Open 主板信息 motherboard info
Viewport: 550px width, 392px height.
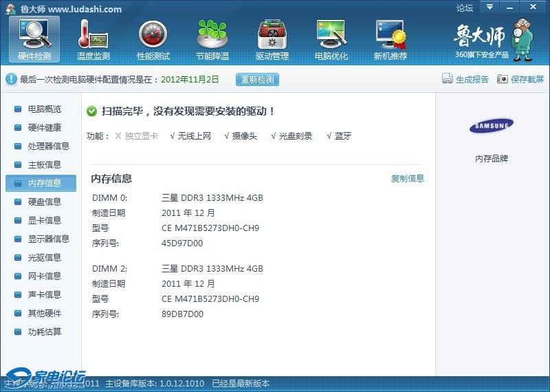click(44, 165)
